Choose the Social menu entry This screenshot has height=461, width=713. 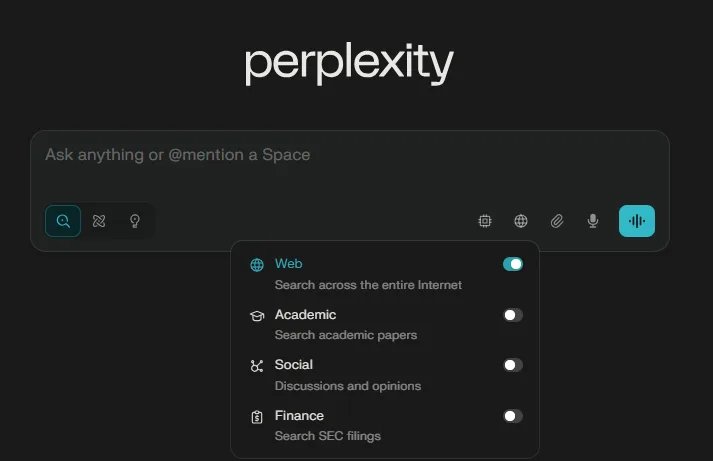coord(294,365)
